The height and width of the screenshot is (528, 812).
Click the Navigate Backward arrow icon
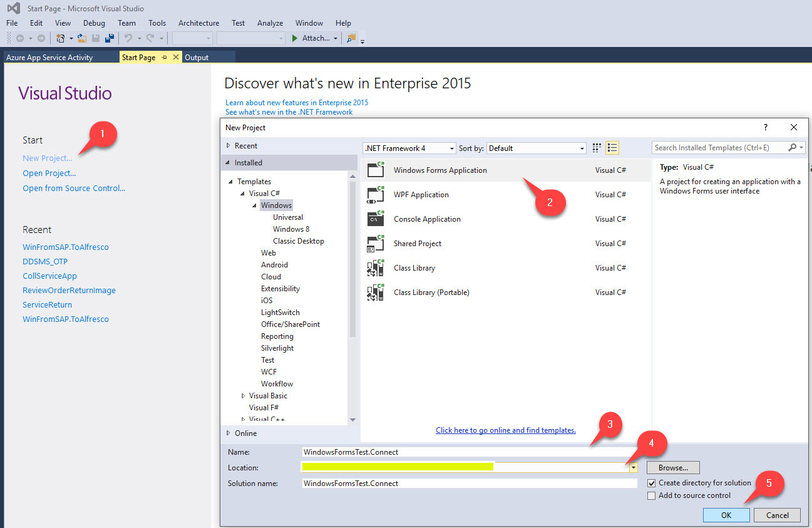[x=20, y=38]
